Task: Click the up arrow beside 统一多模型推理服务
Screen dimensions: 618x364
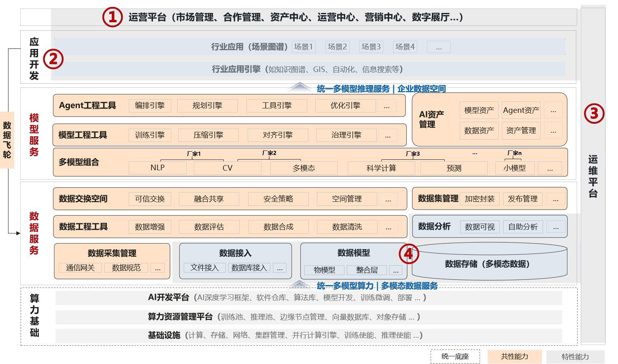Action: [x=299, y=87]
